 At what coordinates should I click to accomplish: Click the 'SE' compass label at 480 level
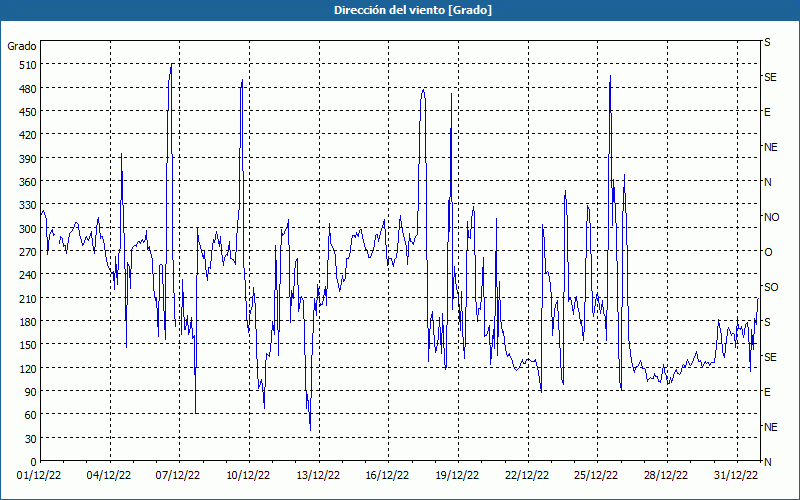(x=770, y=77)
